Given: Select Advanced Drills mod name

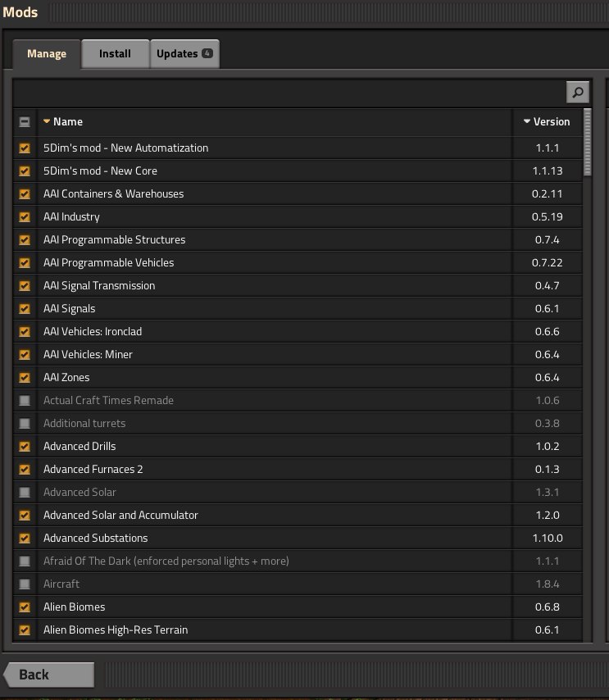Looking at the screenshot, I should tap(80, 447).
